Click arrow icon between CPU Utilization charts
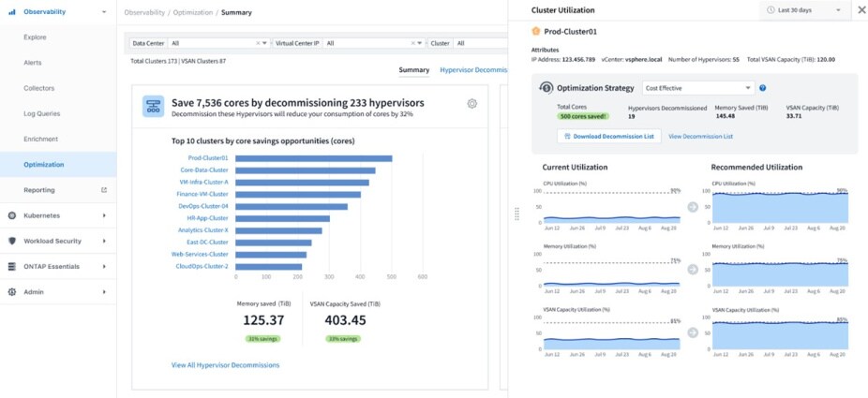Viewport: 868px width, 398px height. click(693, 206)
